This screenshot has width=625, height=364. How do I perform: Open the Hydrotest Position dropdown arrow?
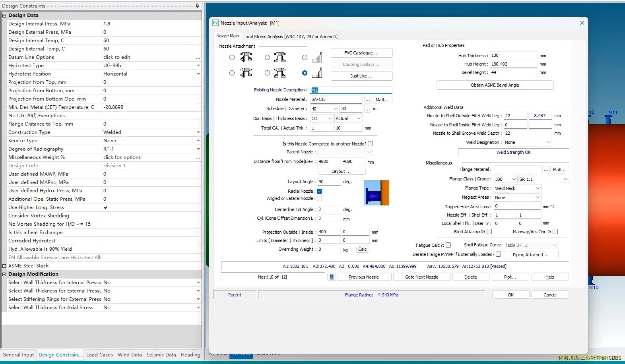point(198,74)
